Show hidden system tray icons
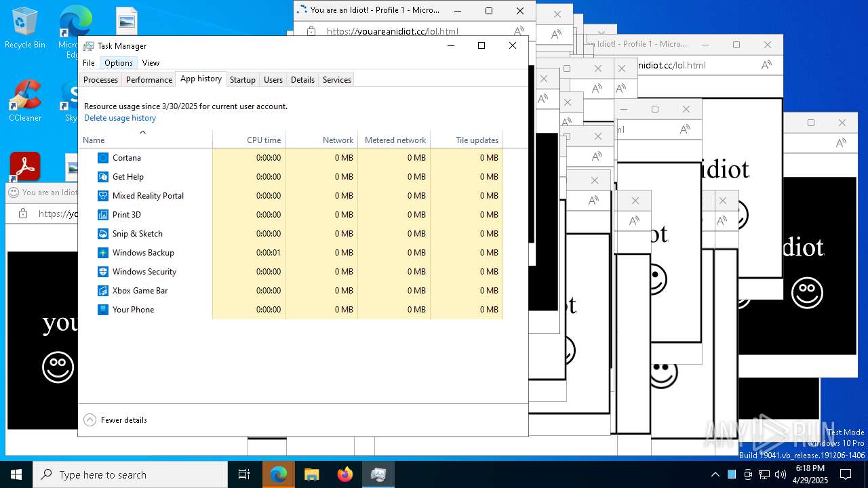 tap(715, 474)
